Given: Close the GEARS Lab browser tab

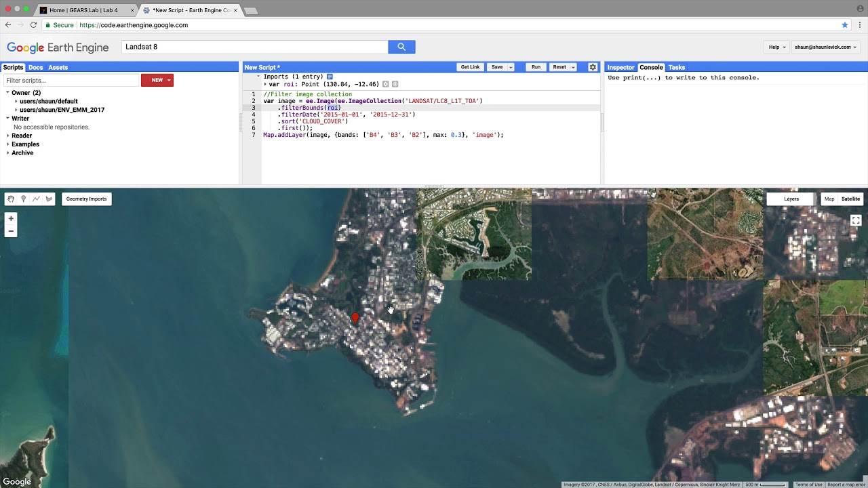Looking at the screenshot, I should [x=132, y=10].
